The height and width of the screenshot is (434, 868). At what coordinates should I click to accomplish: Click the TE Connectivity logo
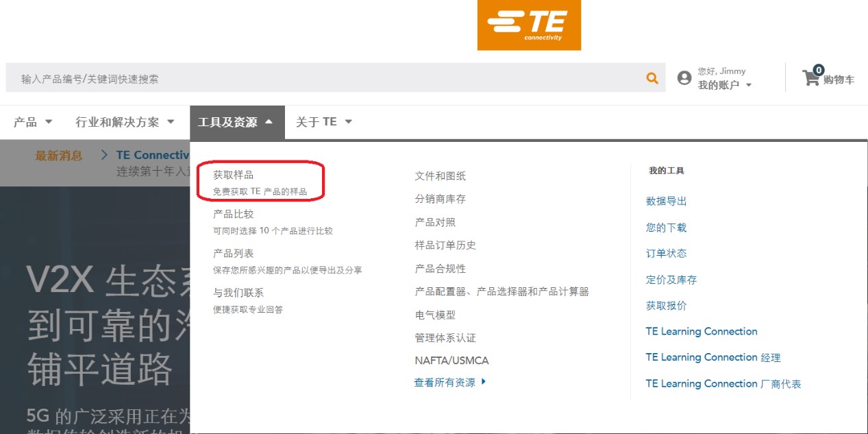click(529, 25)
